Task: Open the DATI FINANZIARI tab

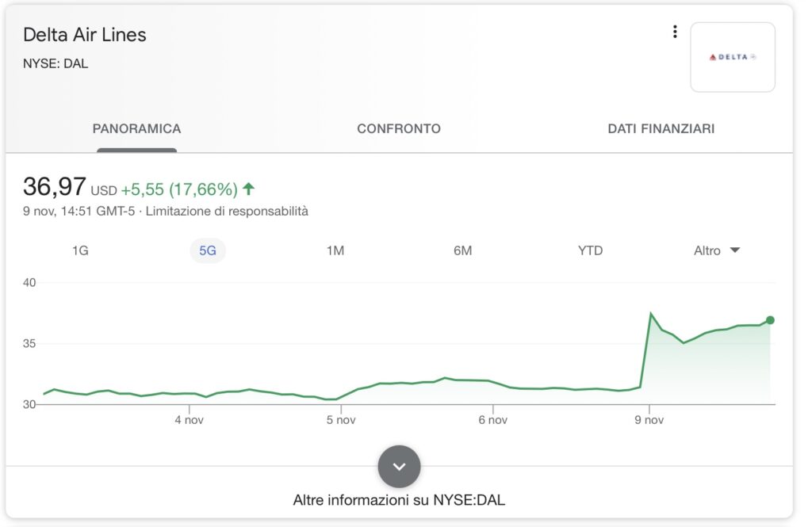Action: click(661, 129)
